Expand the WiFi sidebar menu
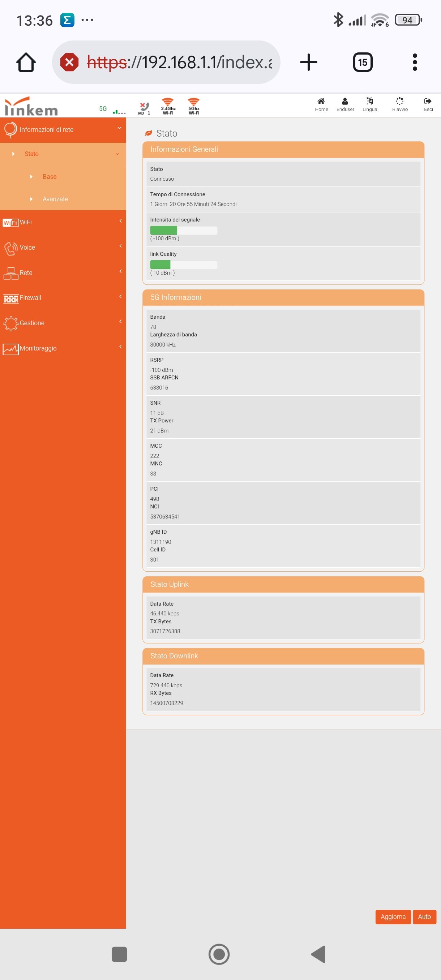 click(63, 222)
